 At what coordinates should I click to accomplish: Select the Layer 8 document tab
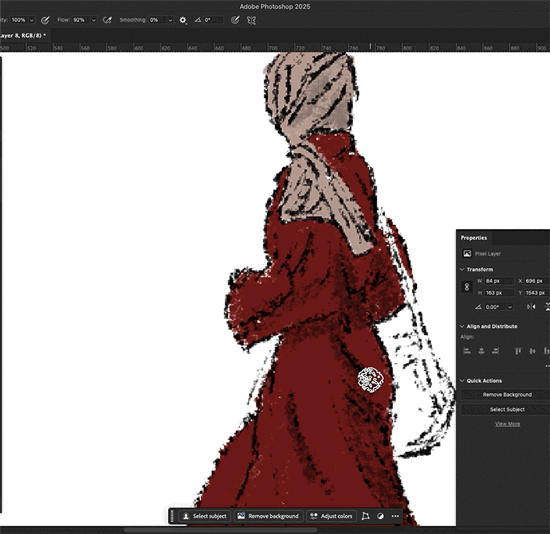pos(23,35)
